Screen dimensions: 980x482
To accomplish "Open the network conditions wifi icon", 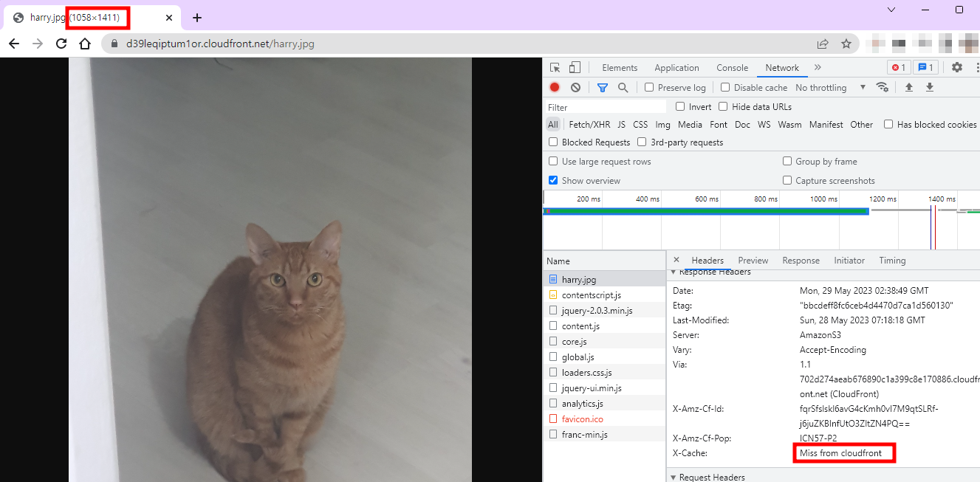I will point(882,87).
